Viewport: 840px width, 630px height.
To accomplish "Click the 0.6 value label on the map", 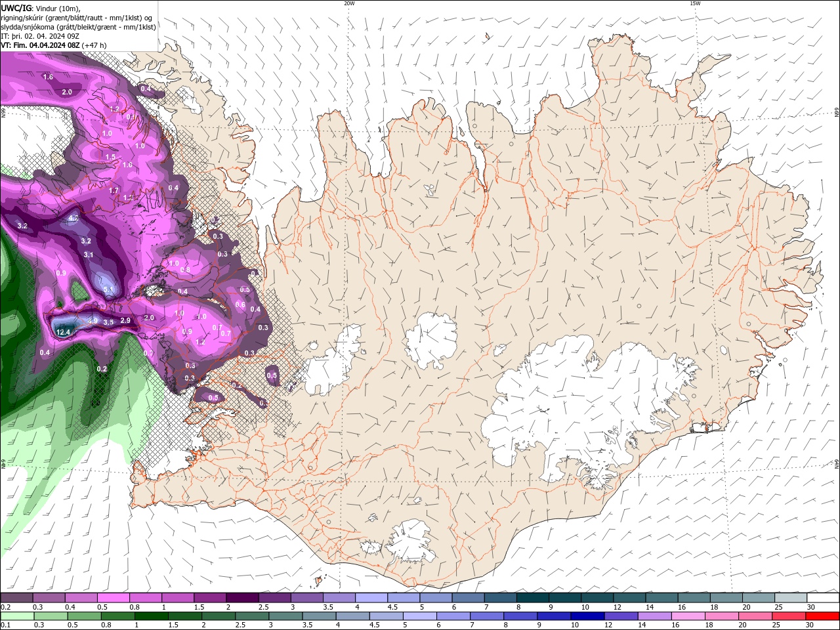I will pos(240,304).
